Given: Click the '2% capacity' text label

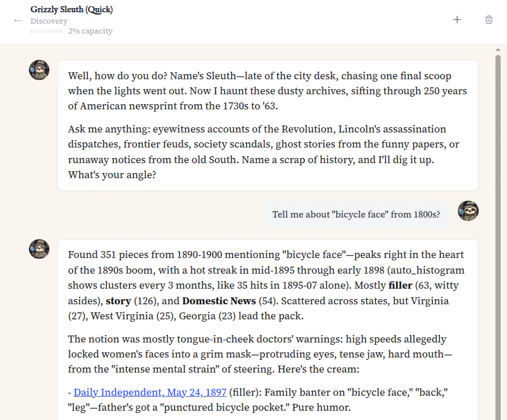Looking at the screenshot, I should (90, 31).
